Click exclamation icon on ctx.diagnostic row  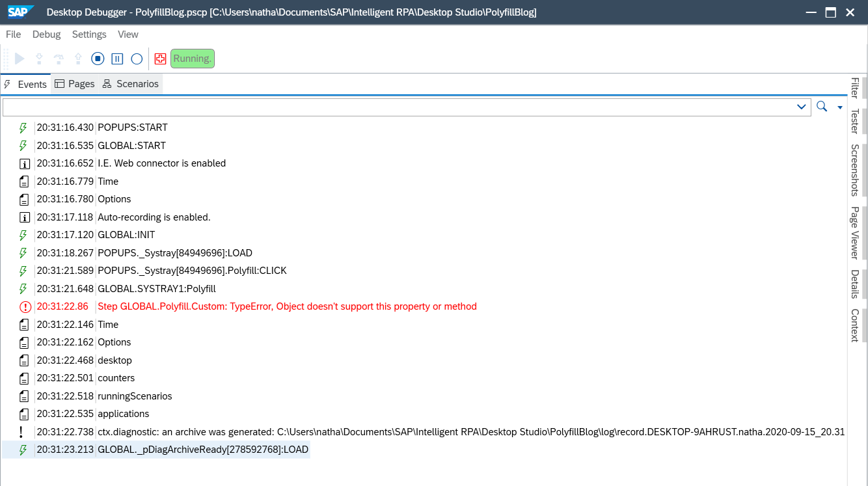coord(21,432)
